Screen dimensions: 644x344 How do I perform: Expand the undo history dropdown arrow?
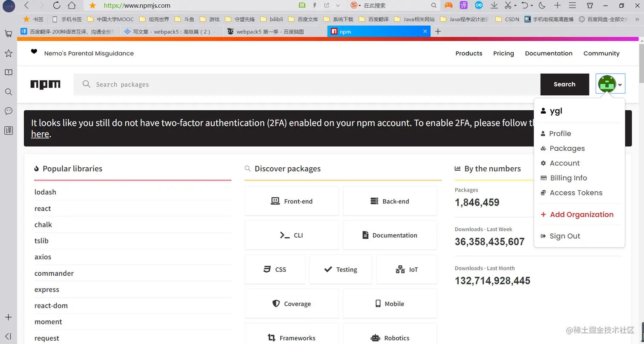point(532,6)
